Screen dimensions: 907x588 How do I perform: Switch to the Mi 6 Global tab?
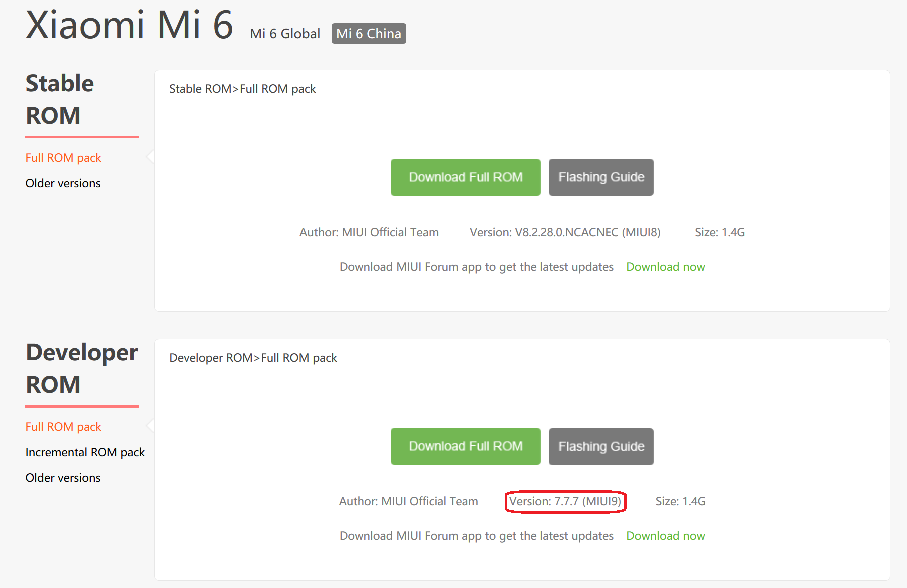[x=284, y=34]
